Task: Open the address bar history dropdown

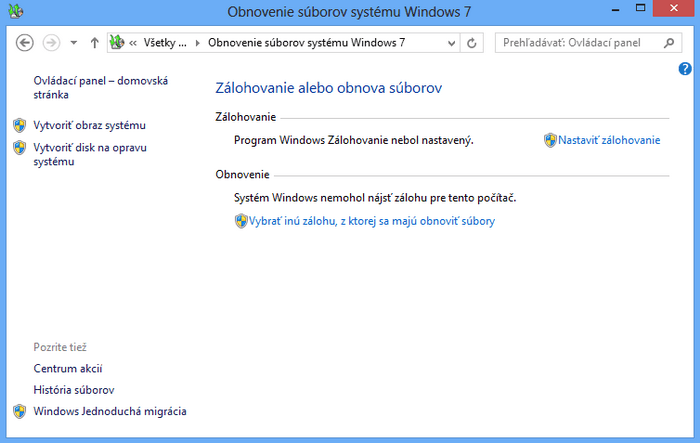Action: [450, 43]
